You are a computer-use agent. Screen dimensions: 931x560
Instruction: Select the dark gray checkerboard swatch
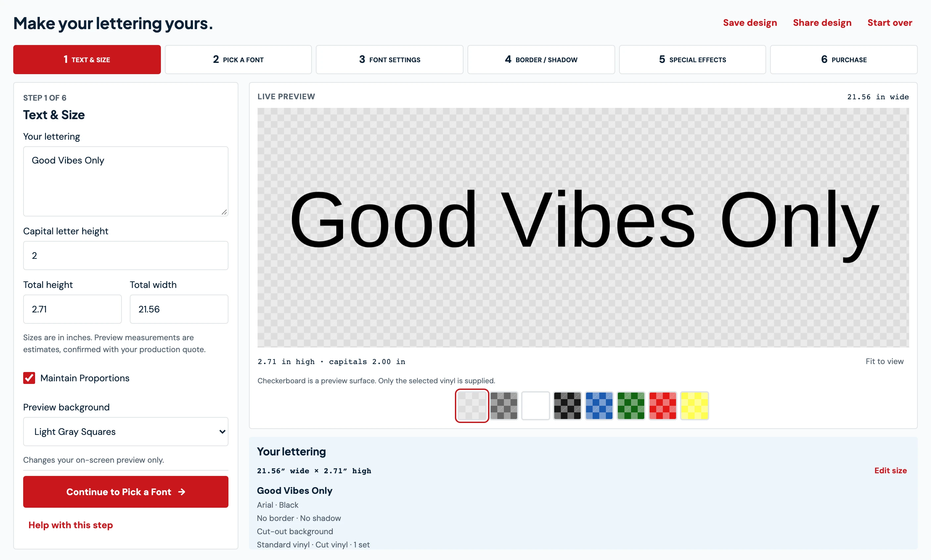504,406
